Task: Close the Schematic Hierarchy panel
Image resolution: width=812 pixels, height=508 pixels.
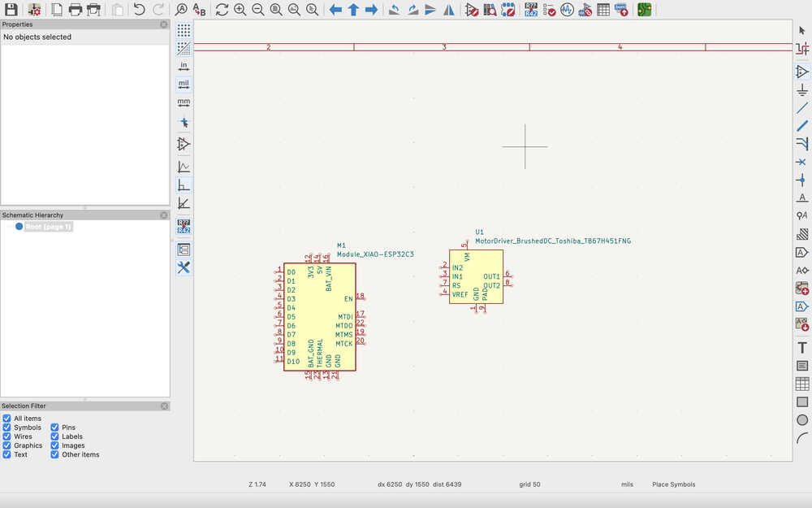Action: [164, 215]
